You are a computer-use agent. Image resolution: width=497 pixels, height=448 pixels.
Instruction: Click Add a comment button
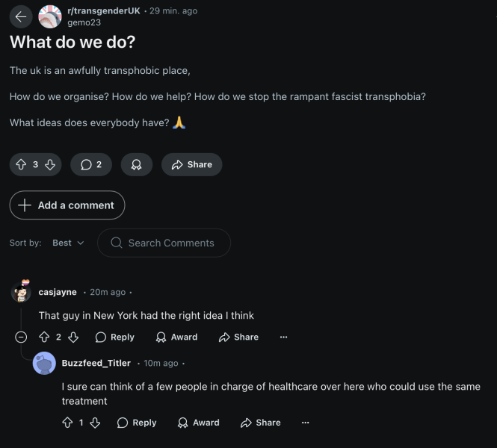(67, 205)
